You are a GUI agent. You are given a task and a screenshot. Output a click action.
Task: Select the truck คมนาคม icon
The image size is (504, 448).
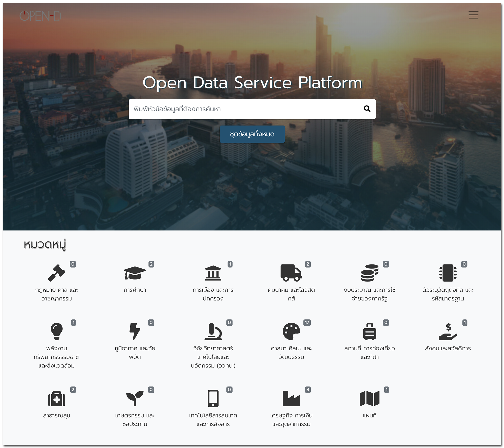291,273
